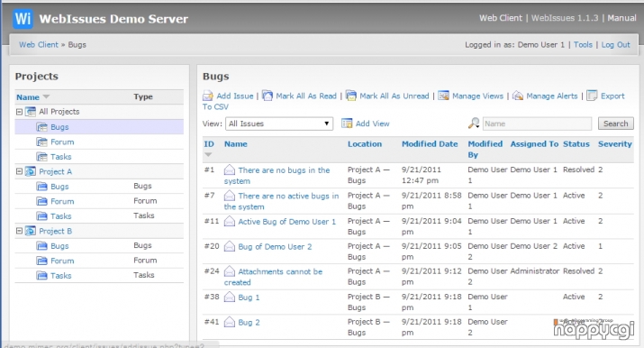Sort issues by Name column header
644x348 pixels.
click(236, 144)
